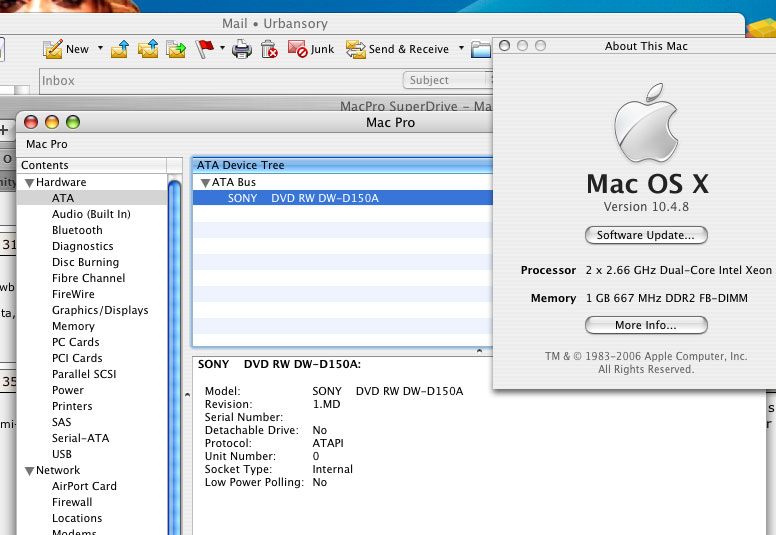Compose a New message in Mail toolbar
The image size is (776, 535).
tap(66, 49)
